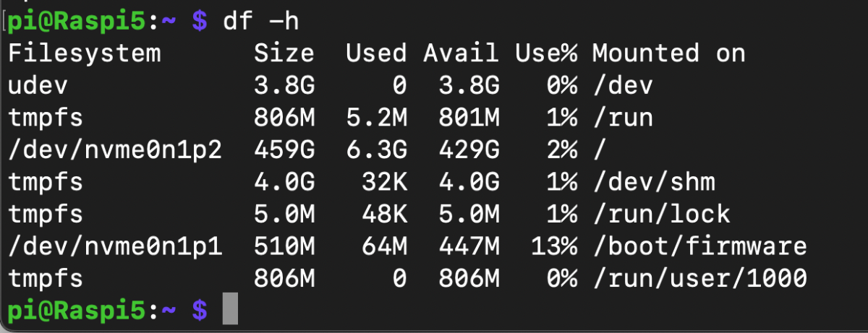Click the 459G size value
Image resolution: width=868 pixels, height=333 pixels.
[284, 150]
